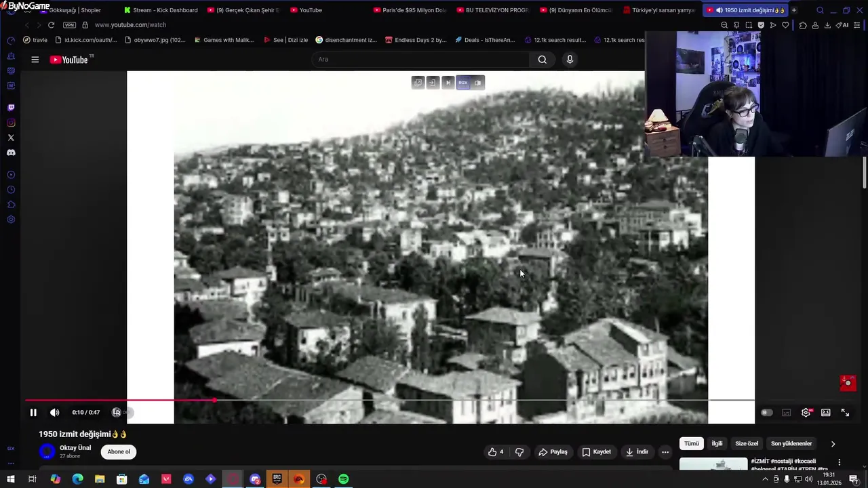
Task: Open the 'disenchantment iz...' bookmark
Action: pos(346,40)
